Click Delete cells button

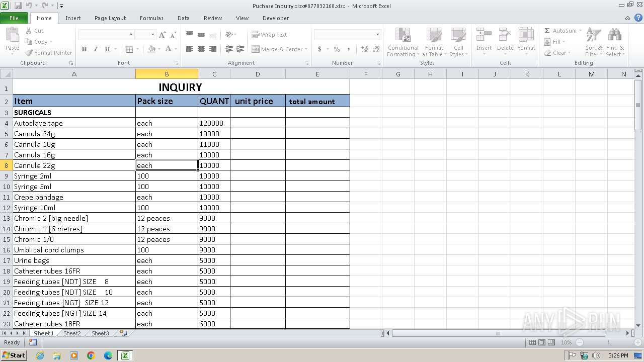tap(505, 42)
